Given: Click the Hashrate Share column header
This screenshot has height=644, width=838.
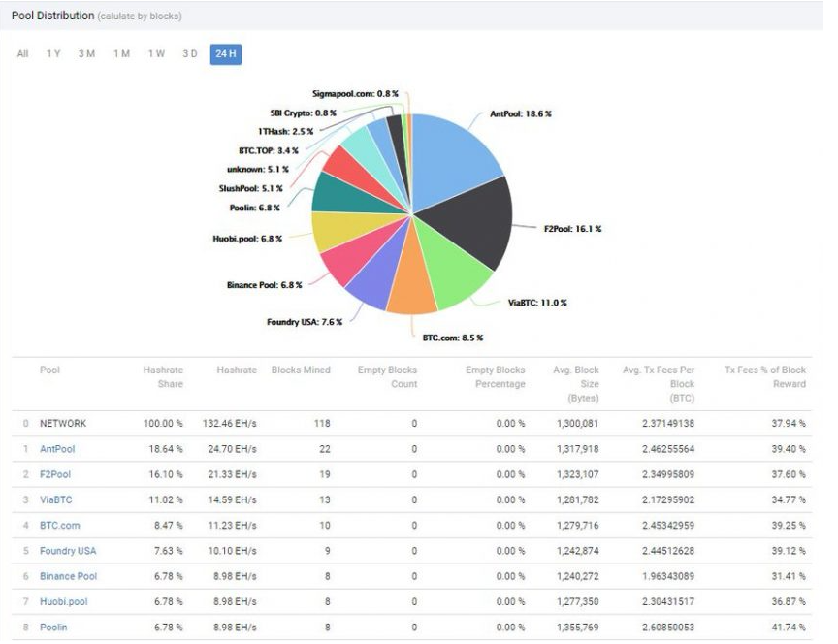Looking at the screenshot, I should tap(163, 376).
